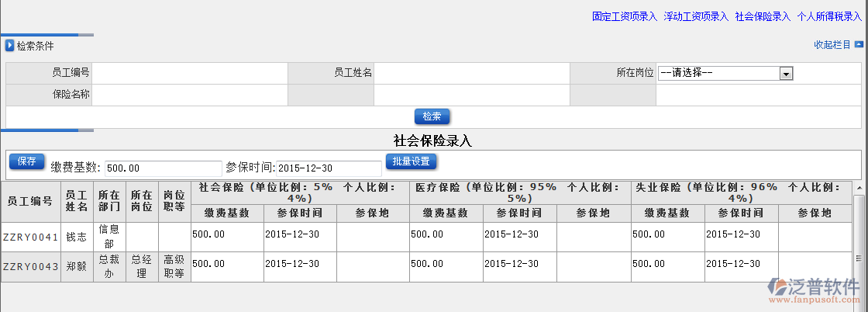868x312 pixels.
Task: Click 社会保险 参保地 field for 郑毅
Action: pos(373,266)
